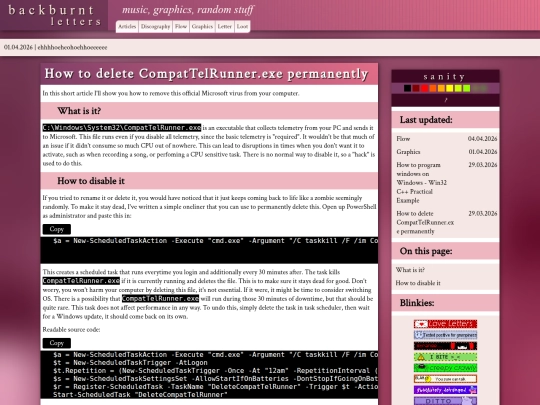Click the readable source code block
Image resolution: width=540 pixels, height=405 pixels.
[209, 375]
